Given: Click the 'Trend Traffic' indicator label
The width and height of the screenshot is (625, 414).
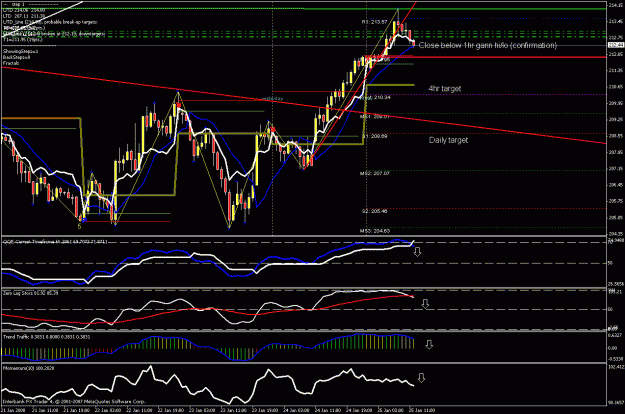Looking at the screenshot, I should coord(46,337).
